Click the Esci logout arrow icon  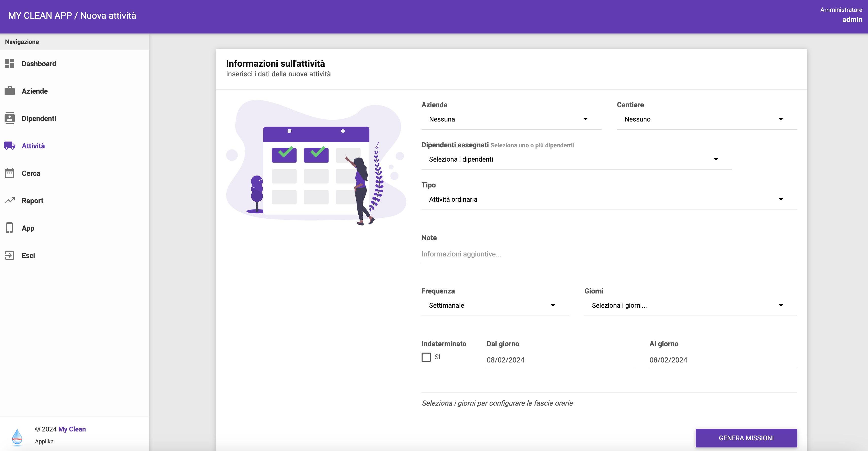pyautogui.click(x=10, y=255)
